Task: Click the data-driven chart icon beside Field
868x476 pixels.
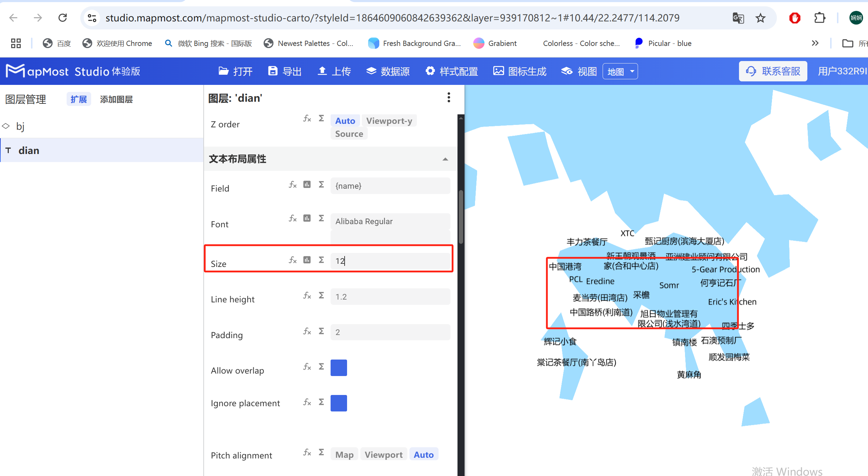Action: [x=307, y=185]
